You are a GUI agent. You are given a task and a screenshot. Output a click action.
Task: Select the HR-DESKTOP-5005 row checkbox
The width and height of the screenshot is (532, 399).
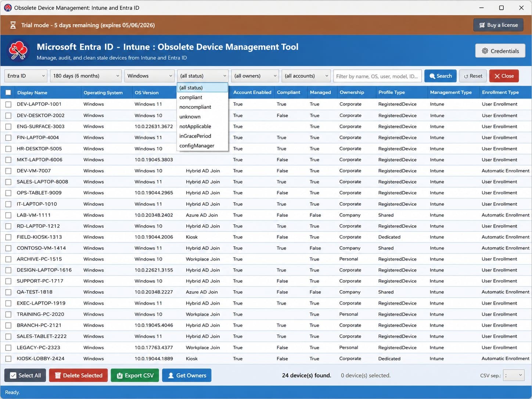(8, 149)
